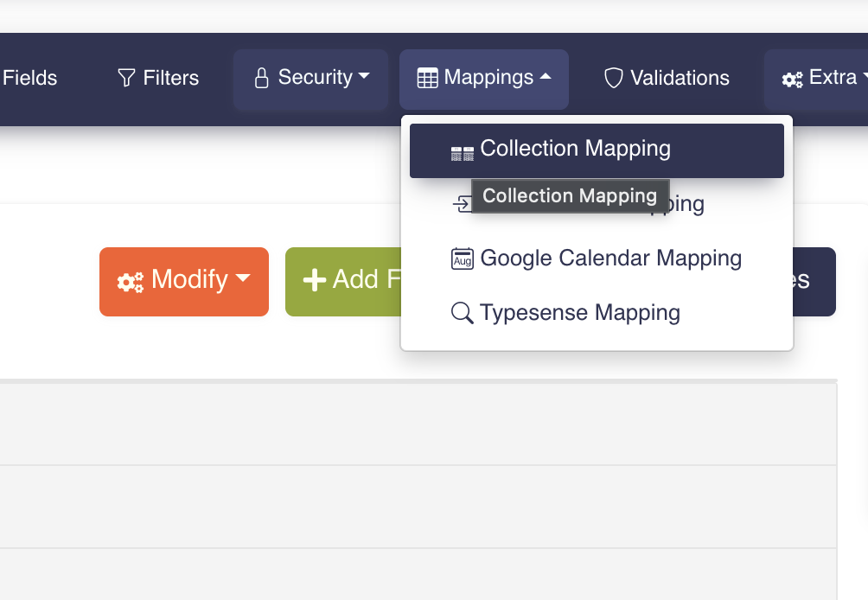Screen dimensions: 868x600
Task: Click the gears icon on the Extra menu
Action: click(x=792, y=80)
